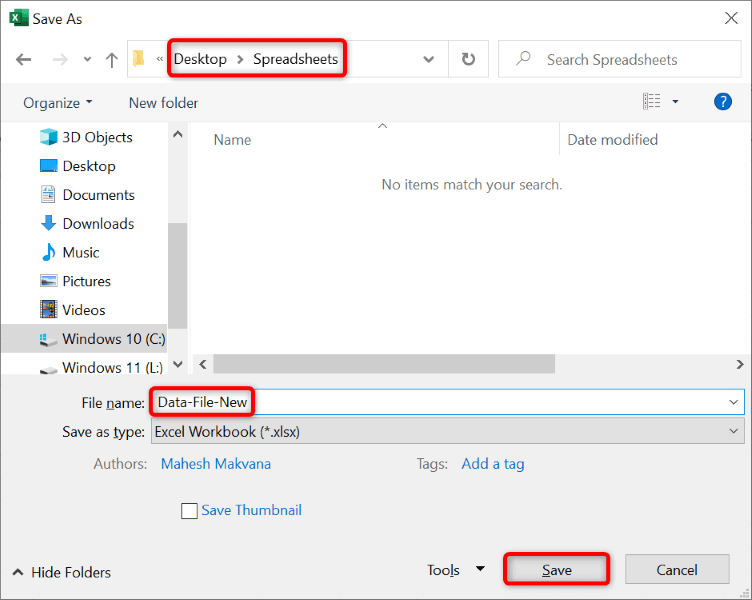The image size is (752, 600).
Task: Click the change view icon
Action: click(x=652, y=102)
